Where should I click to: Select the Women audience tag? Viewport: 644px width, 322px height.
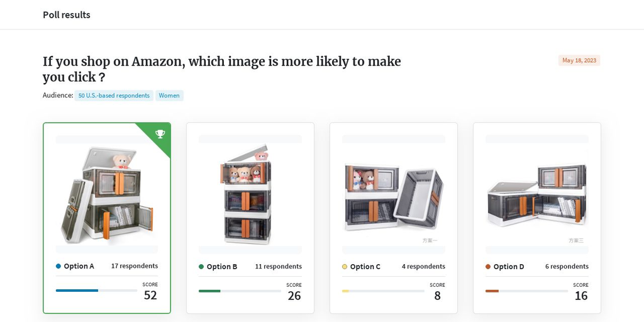coord(169,96)
